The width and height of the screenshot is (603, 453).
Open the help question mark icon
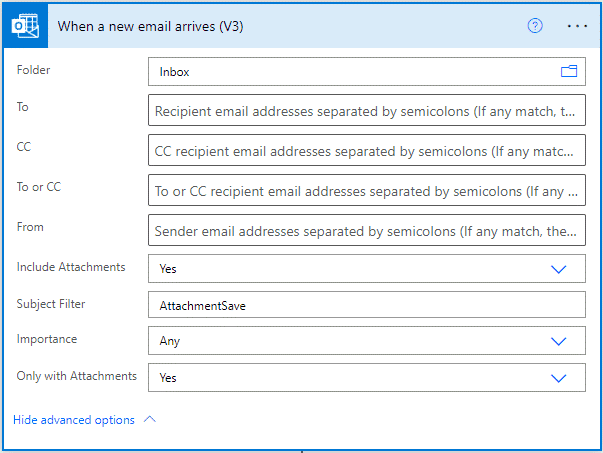[535, 26]
